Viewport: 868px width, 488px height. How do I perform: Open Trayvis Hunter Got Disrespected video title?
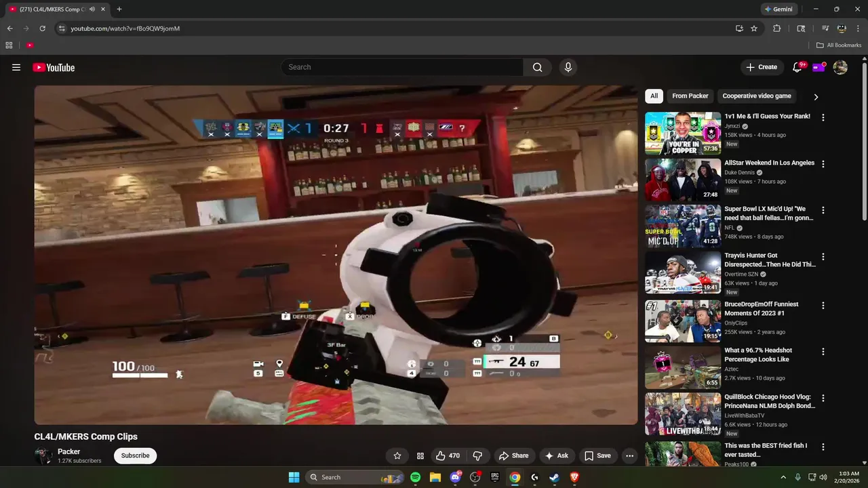click(x=770, y=260)
